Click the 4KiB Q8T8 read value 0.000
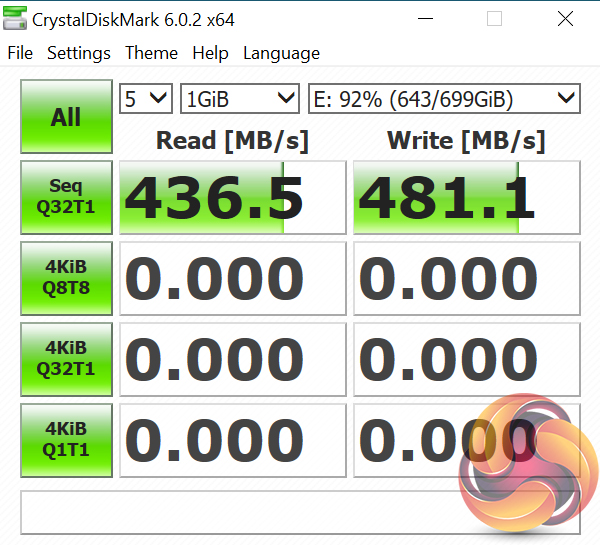 233,278
